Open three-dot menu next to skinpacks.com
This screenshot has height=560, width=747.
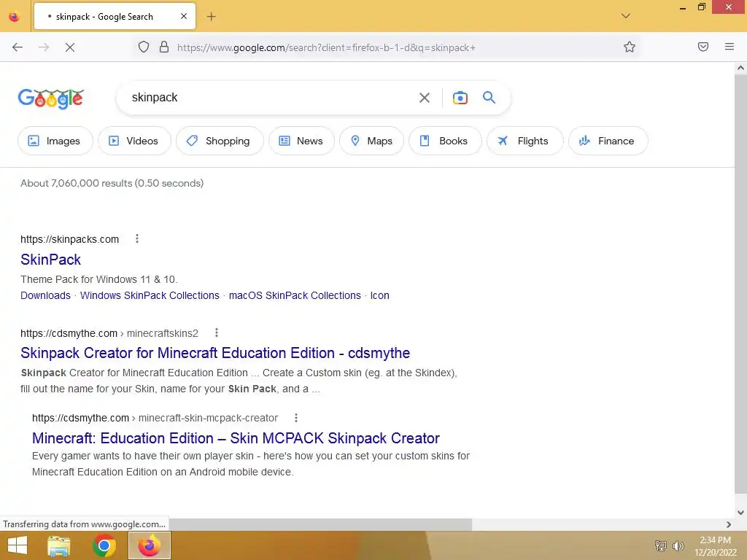[x=137, y=238]
